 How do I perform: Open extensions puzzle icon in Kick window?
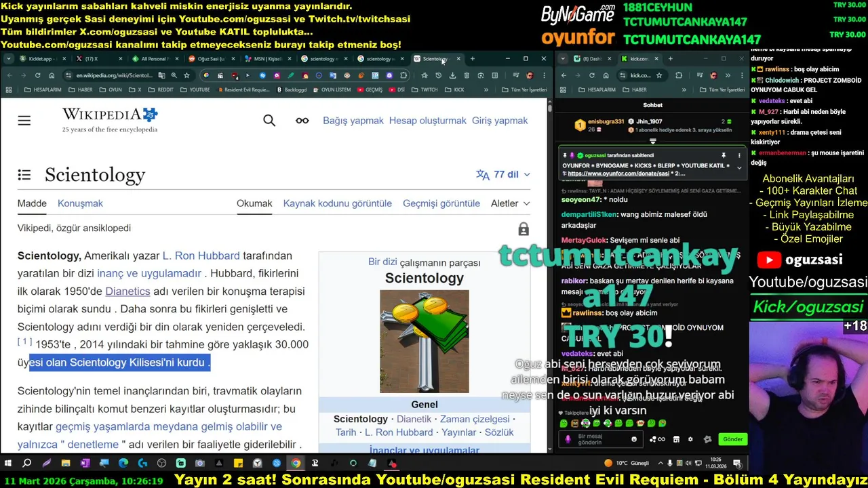[679, 75]
